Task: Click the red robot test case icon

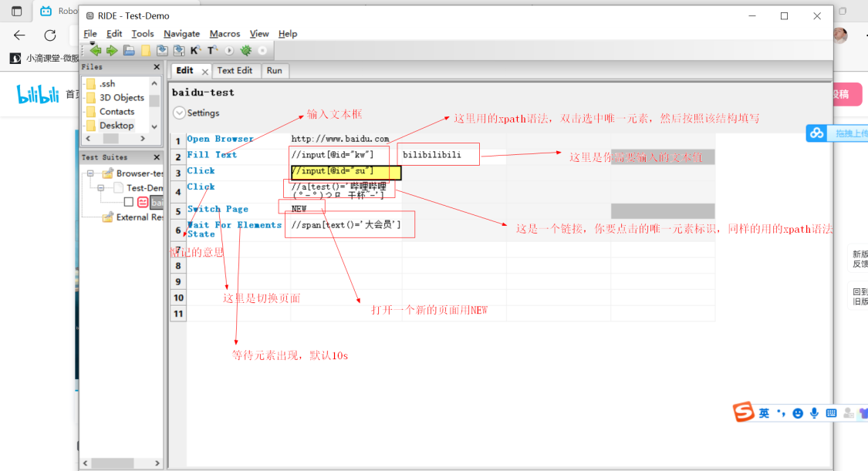Action: pos(143,202)
